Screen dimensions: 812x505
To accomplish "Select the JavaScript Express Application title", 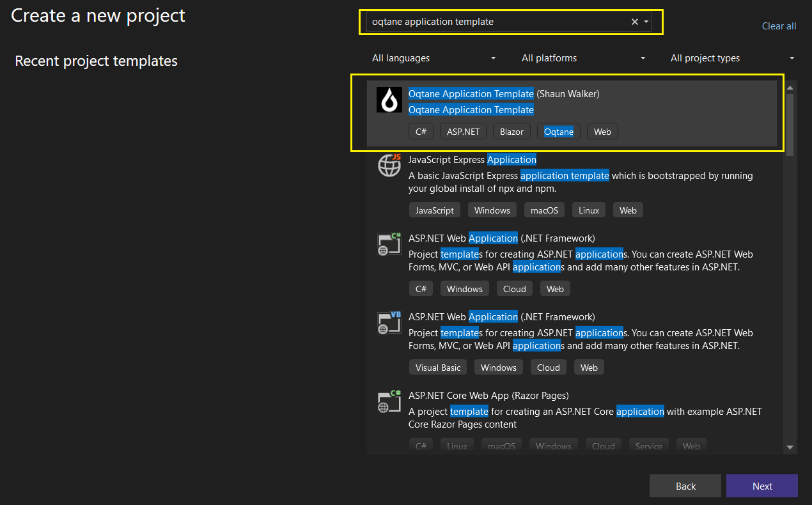I will pyautogui.click(x=472, y=160).
